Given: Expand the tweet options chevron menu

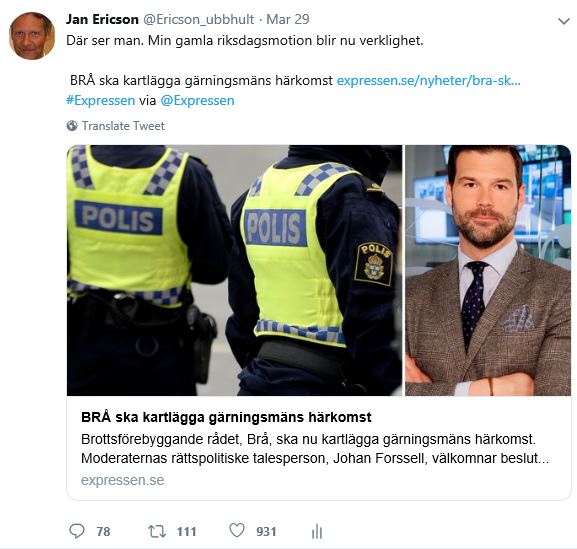Looking at the screenshot, I should click(564, 21).
